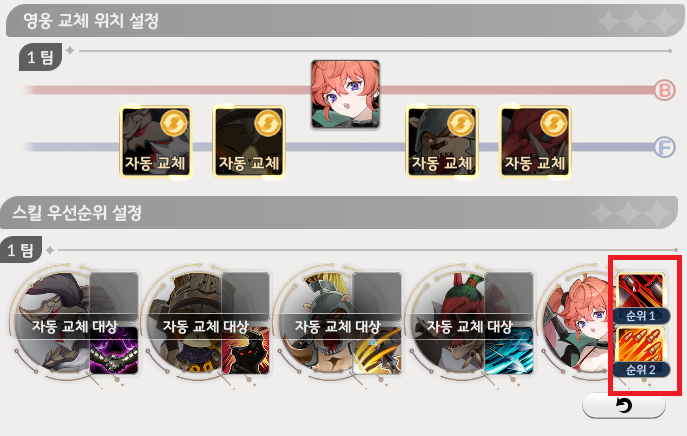Toggle auto swap on helmeted bear hero

442,142
